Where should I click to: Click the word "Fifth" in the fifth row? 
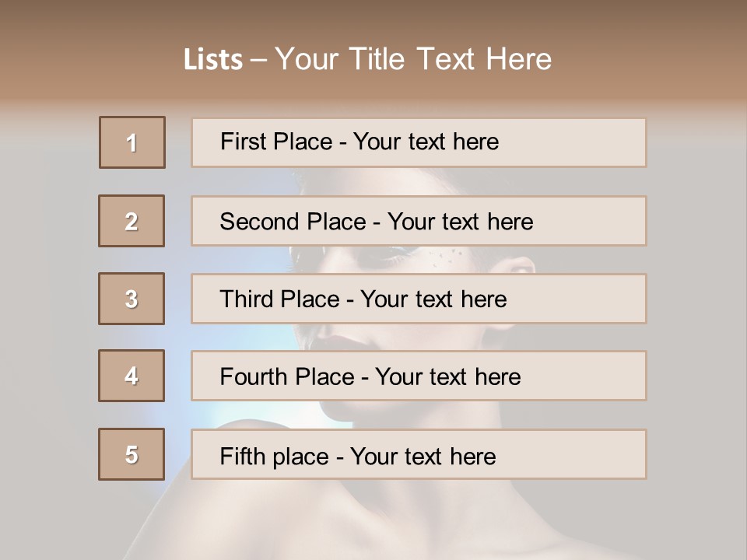pos(242,456)
